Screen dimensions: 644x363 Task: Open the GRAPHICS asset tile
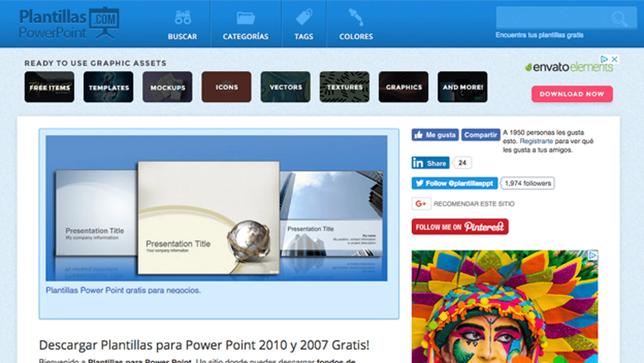(x=404, y=87)
